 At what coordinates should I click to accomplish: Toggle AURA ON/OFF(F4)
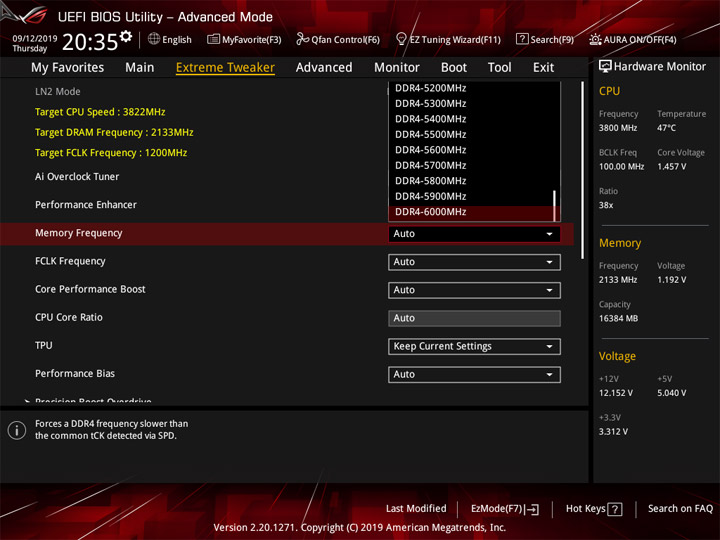point(633,39)
